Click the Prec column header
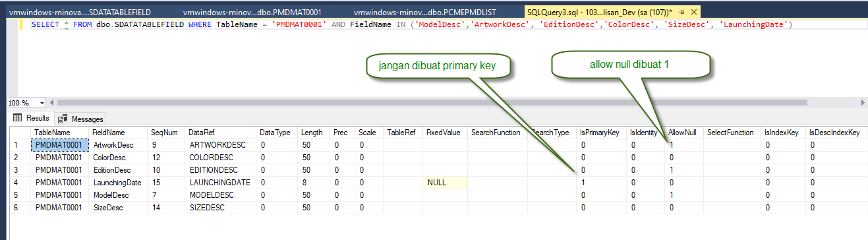Image resolution: width=868 pixels, height=240 pixels. (x=342, y=133)
